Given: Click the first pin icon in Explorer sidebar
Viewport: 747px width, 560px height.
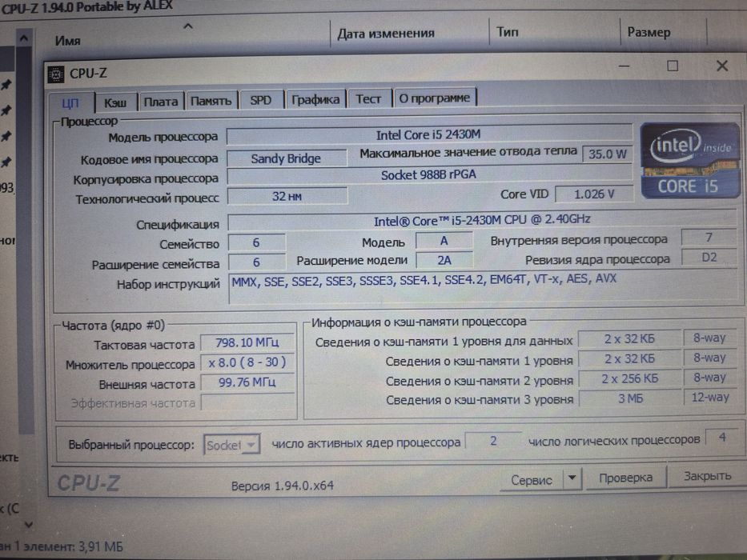Looking at the screenshot, I should [x=6, y=85].
